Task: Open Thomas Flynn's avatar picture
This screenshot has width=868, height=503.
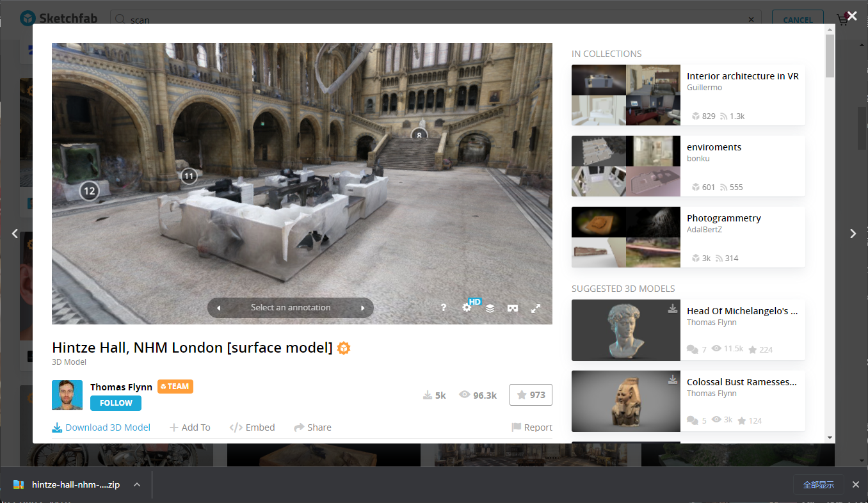Action: [x=67, y=395]
